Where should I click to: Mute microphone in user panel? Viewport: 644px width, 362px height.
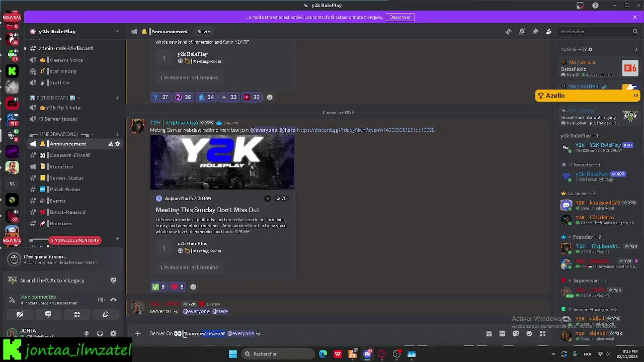[x=87, y=333]
